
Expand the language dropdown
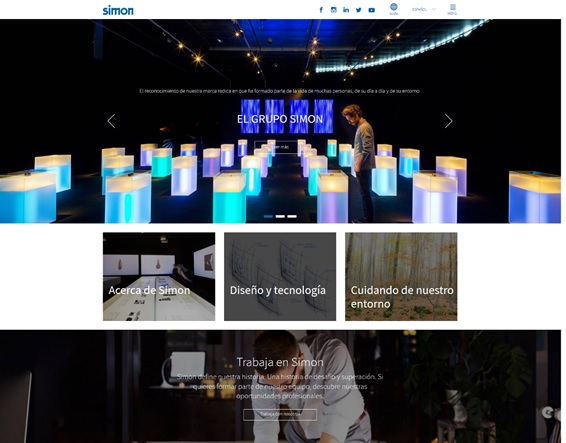pos(424,9)
